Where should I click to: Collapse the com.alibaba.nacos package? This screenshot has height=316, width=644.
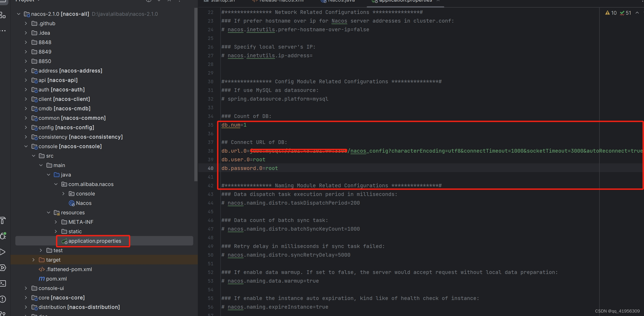point(56,184)
